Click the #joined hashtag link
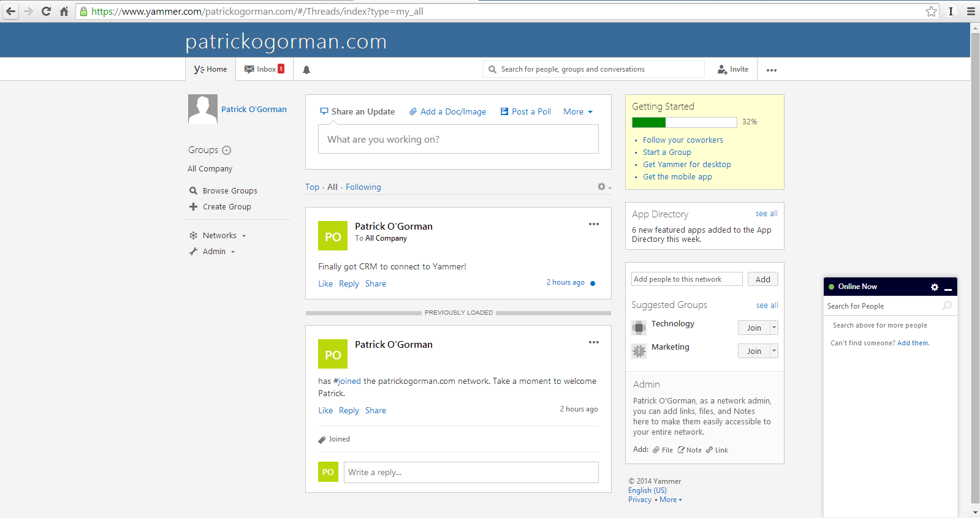The width and height of the screenshot is (980, 518). click(x=347, y=381)
